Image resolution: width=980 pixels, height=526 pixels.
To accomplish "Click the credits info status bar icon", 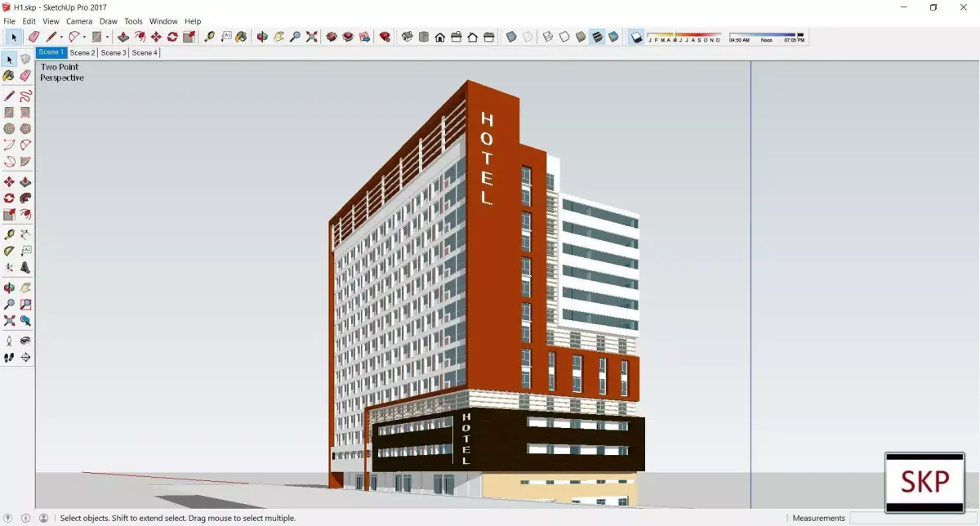I will point(25,518).
